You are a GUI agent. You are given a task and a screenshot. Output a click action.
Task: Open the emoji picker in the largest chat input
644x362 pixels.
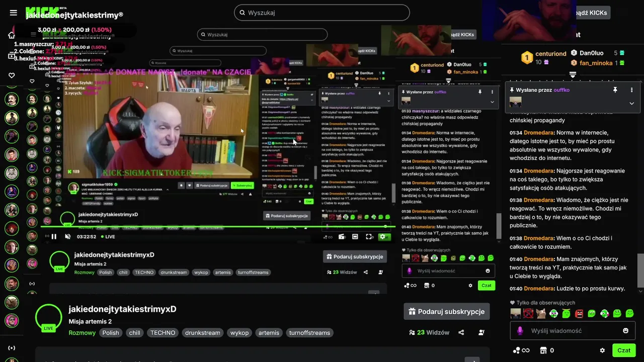point(626,331)
